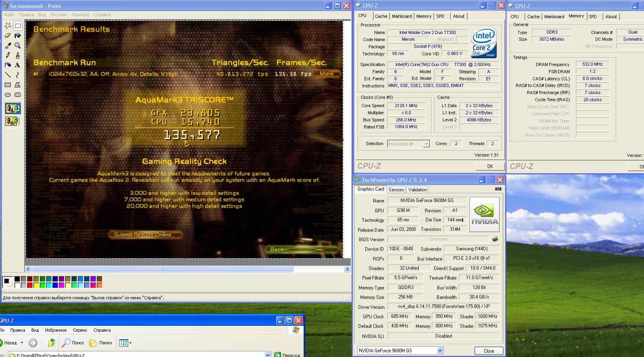Click the Close button in GPU-Z

489,351
